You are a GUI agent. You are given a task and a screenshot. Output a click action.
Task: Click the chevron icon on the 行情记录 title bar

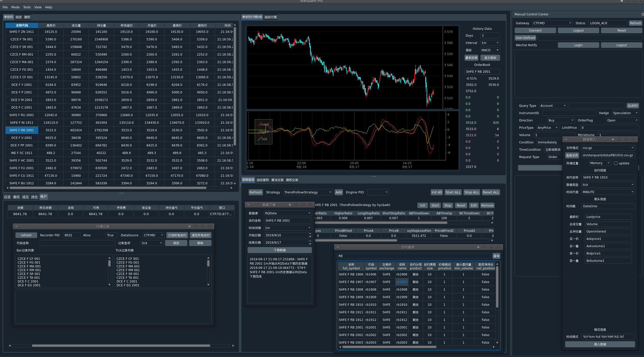click(16, 226)
